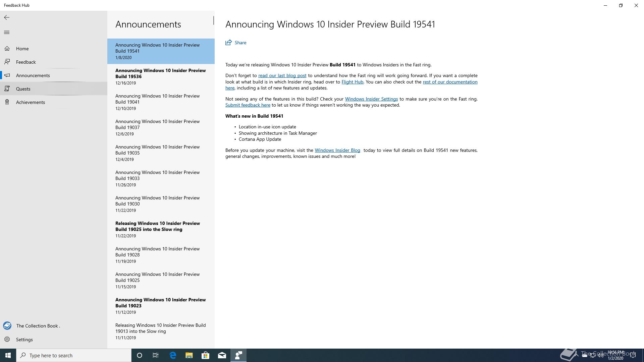Viewport: 644px width, 362px height.
Task: Click 'Submit feedback here' link
Action: [248, 105]
